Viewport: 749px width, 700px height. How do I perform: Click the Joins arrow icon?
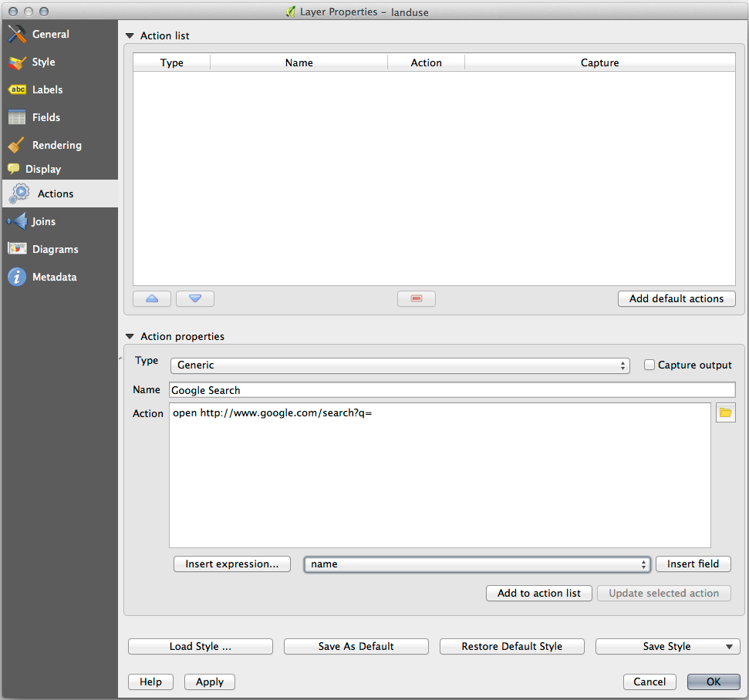point(17,222)
